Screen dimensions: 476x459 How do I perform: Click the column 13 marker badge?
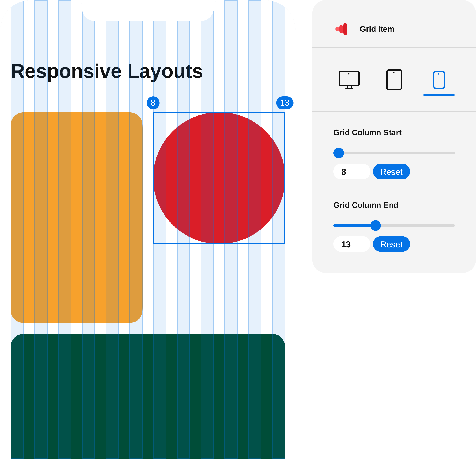pyautogui.click(x=285, y=103)
